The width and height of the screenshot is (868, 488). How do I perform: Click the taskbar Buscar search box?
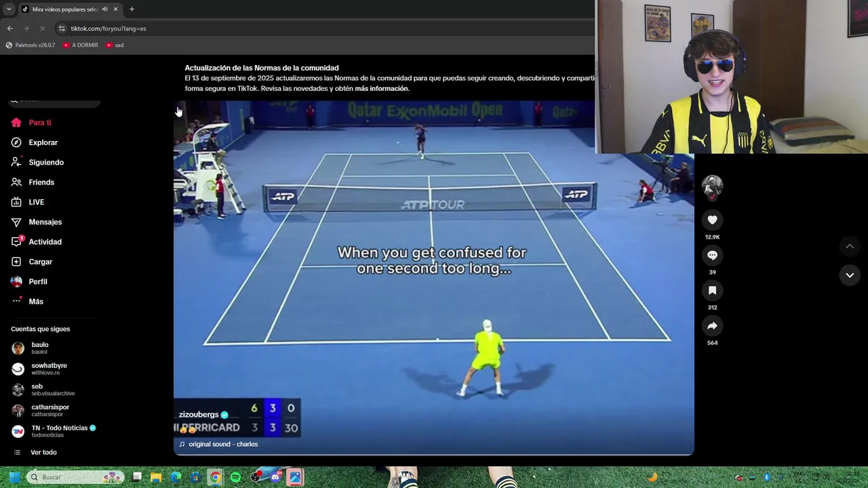[x=75, y=477]
